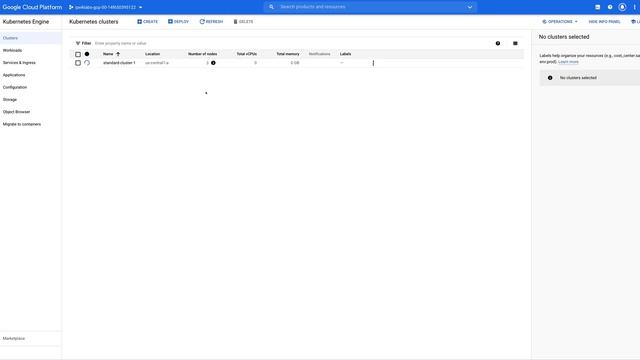Click the Google Cloud Platform logo
Image resolution: width=640 pixels, height=360 pixels.
coord(32,7)
